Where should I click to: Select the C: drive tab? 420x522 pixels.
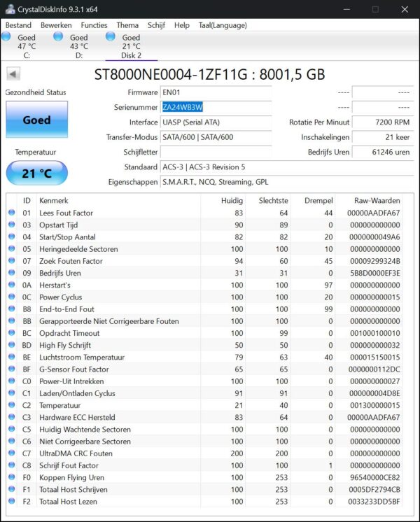[x=27, y=45]
